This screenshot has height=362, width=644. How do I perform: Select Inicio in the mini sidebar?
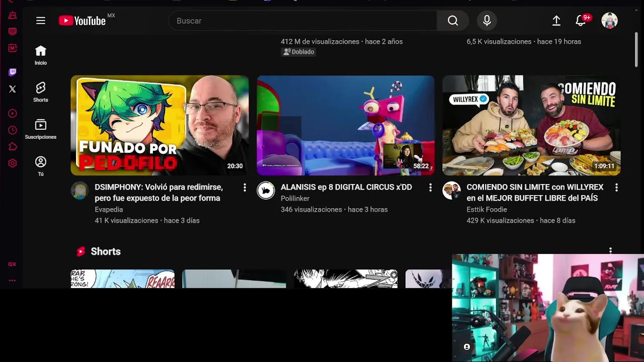(41, 55)
